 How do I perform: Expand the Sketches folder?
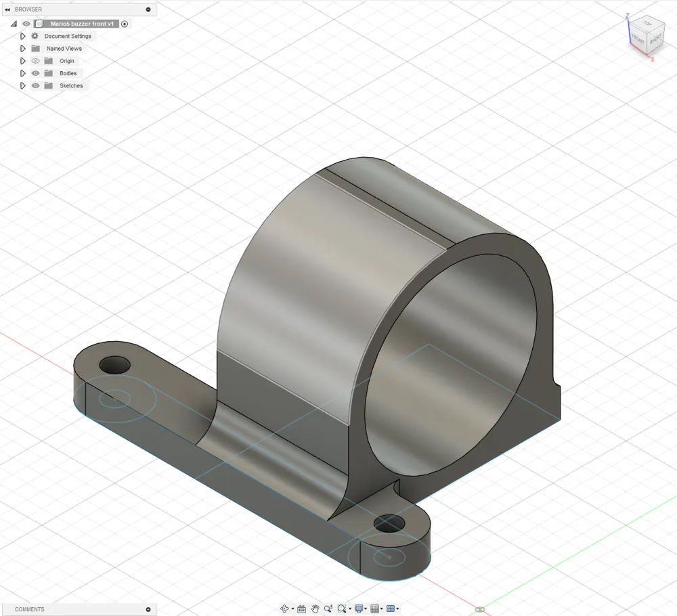pyautogui.click(x=23, y=86)
